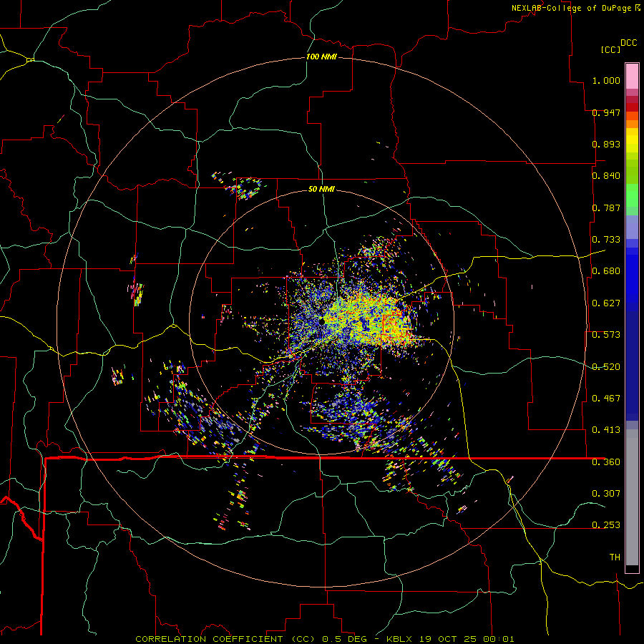Click the Correlation Coefficient KBLX caption text
The height and width of the screenshot is (644, 644).
pos(324,639)
